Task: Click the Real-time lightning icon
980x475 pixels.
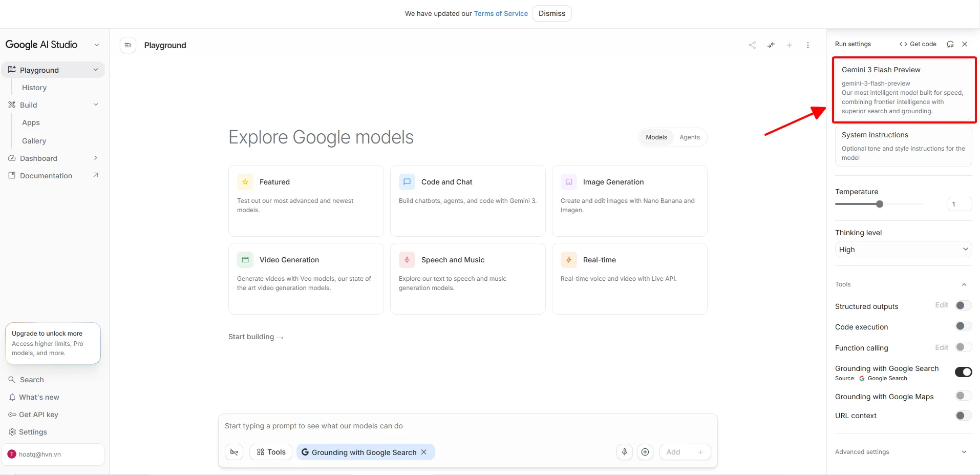Action: pyautogui.click(x=569, y=260)
